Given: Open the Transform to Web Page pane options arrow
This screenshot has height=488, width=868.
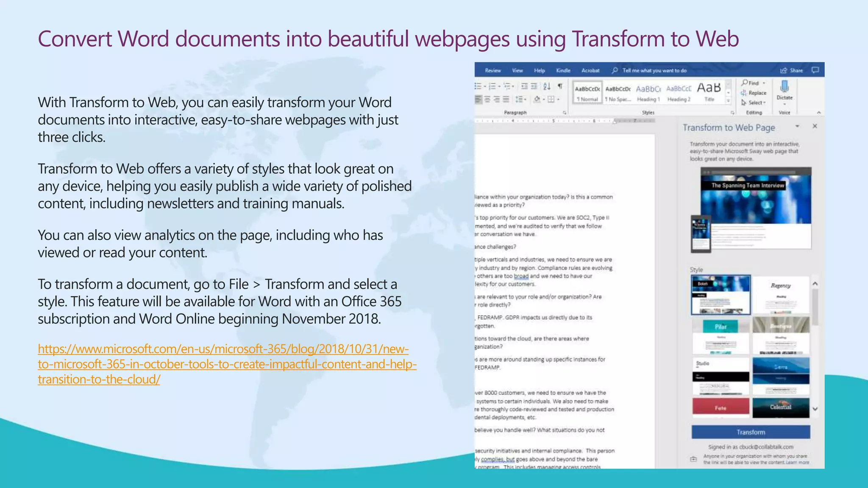Looking at the screenshot, I should pyautogui.click(x=797, y=126).
